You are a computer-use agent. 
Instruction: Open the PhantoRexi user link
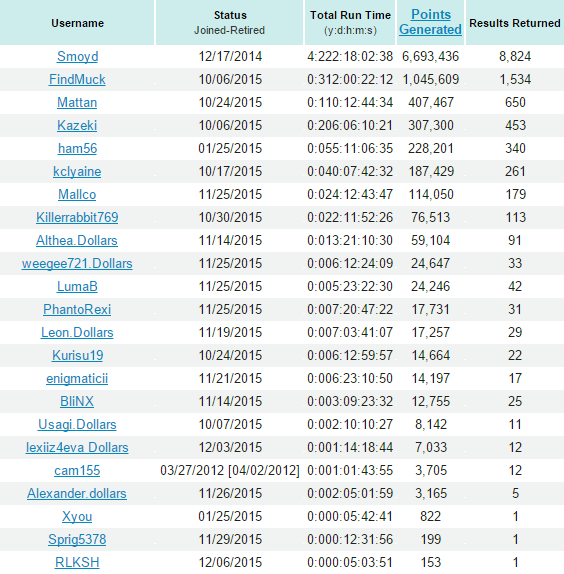(77, 310)
